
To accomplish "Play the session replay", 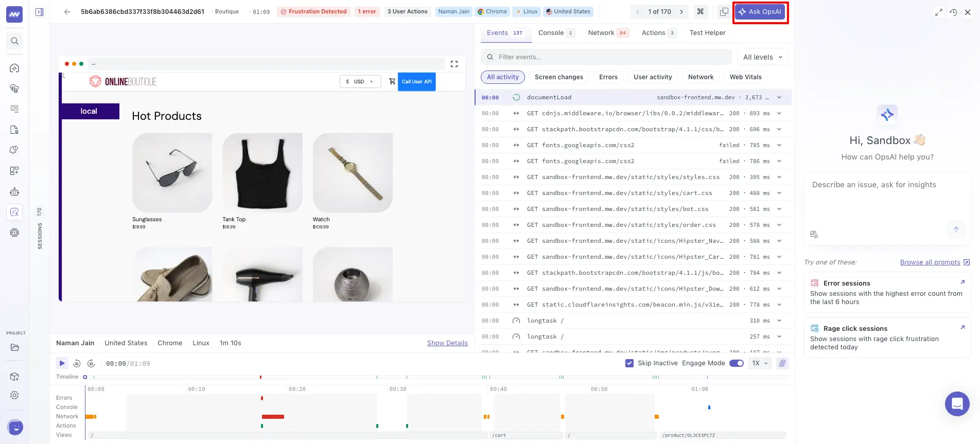I will (x=62, y=363).
